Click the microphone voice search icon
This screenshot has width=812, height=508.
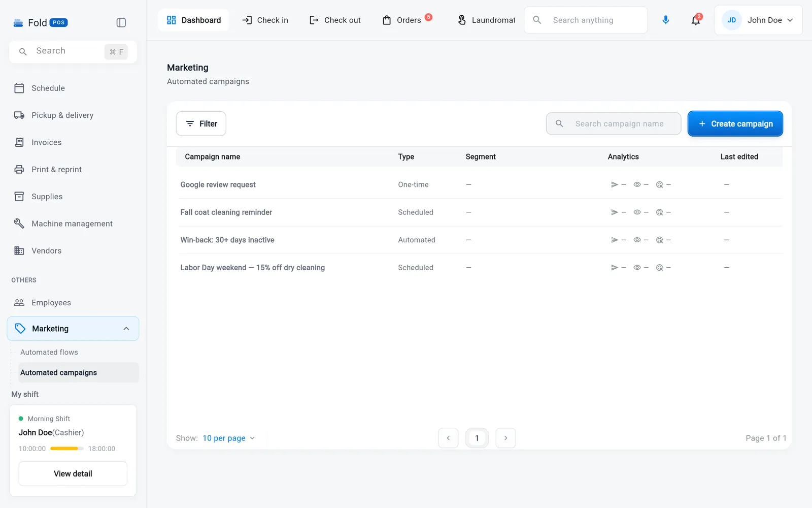tap(666, 20)
